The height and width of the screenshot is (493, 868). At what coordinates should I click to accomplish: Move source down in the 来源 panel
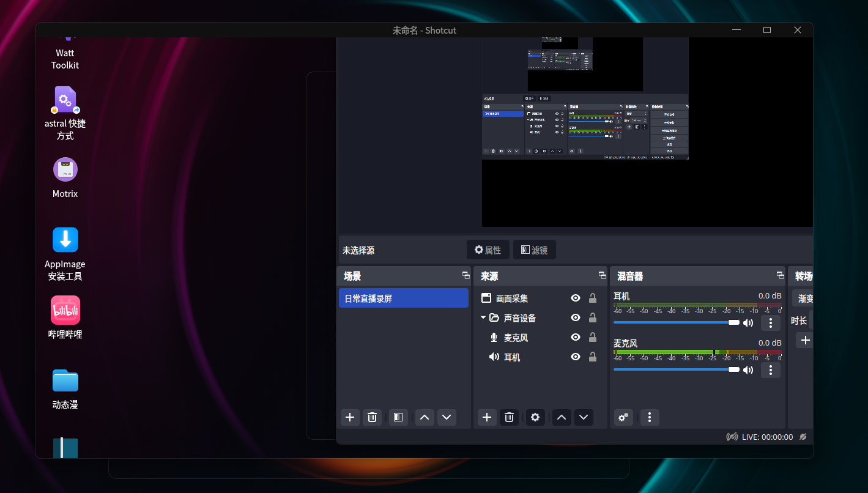tap(584, 417)
